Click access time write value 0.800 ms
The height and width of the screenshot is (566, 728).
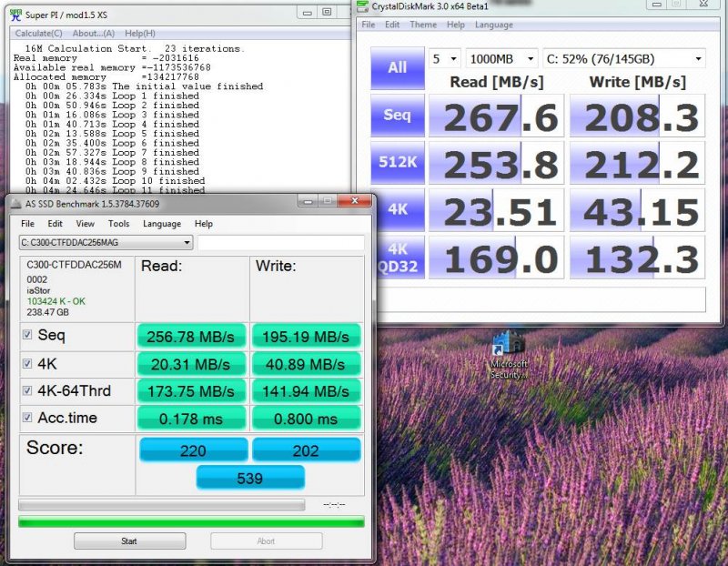[x=306, y=419]
